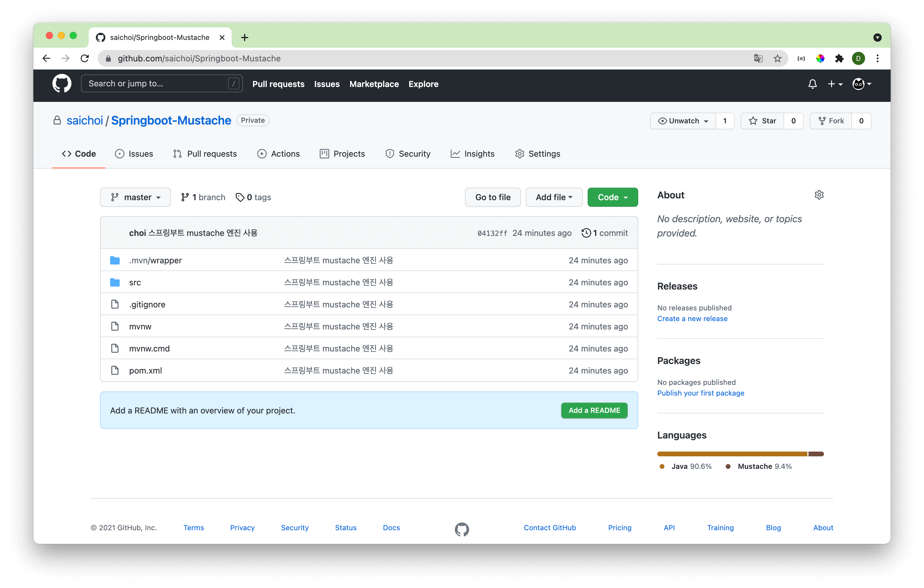Open the src folder icon

(115, 282)
